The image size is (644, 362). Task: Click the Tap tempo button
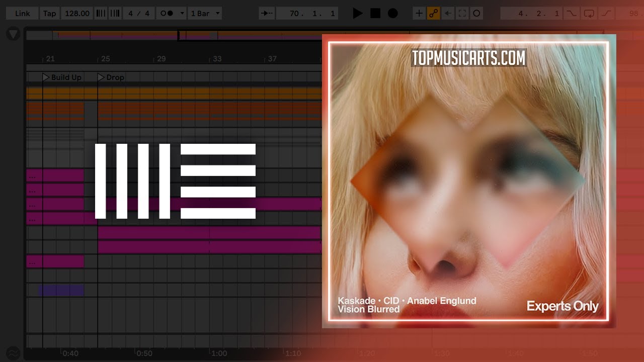pos(50,14)
